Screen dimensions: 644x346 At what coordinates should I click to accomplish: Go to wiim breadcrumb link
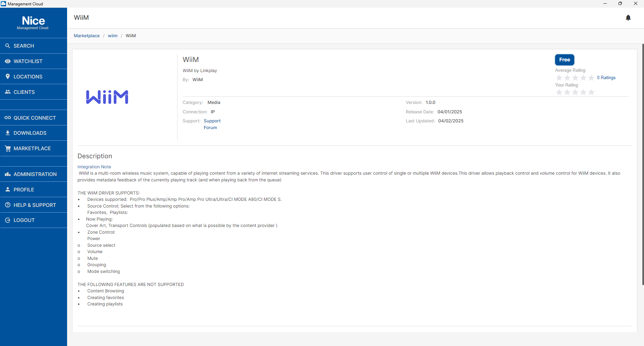click(x=113, y=36)
